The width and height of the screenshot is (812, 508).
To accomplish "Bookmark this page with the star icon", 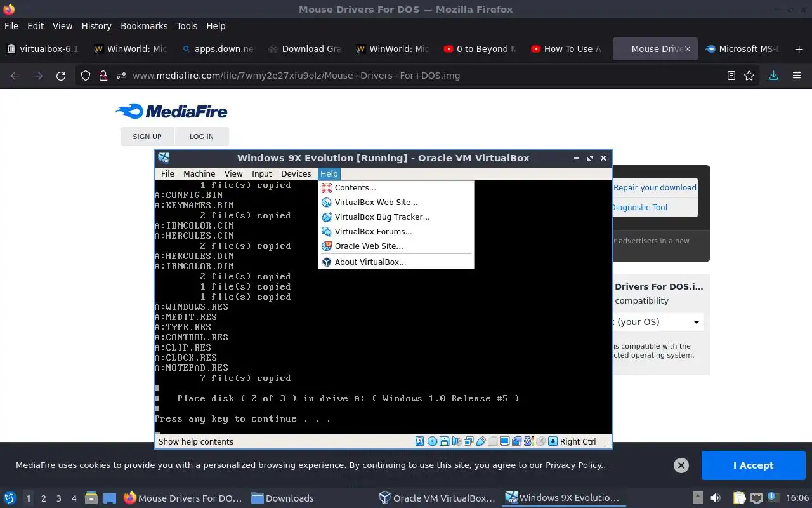I will tap(749, 76).
